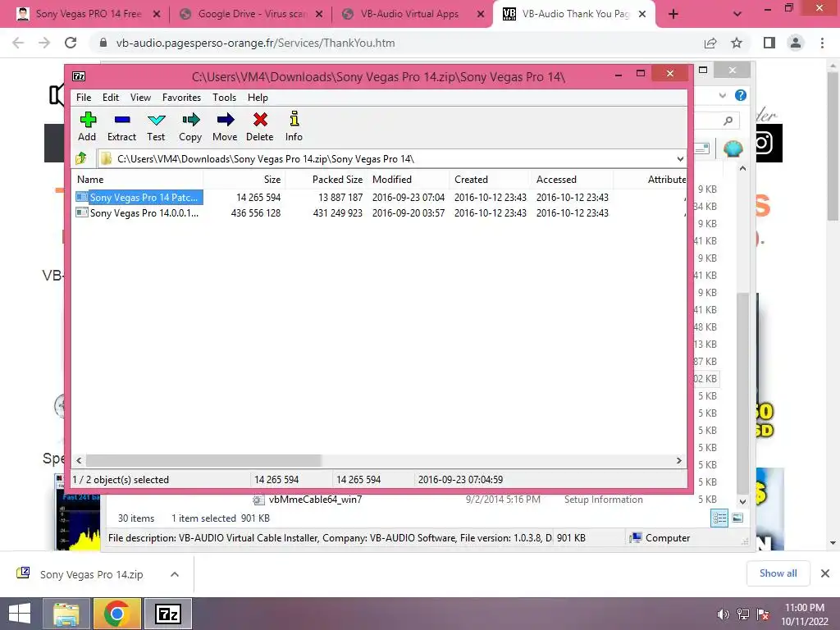Image resolution: width=840 pixels, height=630 pixels.
Task: Delete the selected file with the red X
Action: click(260, 126)
